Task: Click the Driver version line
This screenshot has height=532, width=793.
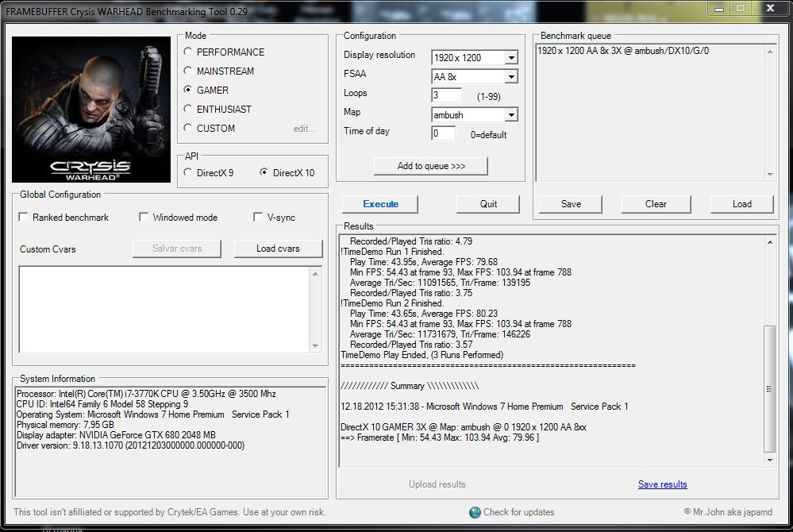Action: point(130,445)
